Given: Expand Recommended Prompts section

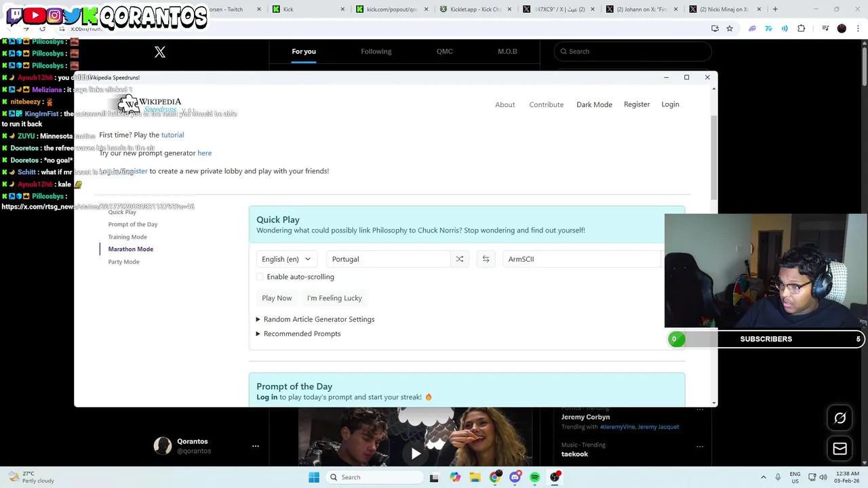Looking at the screenshot, I should [298, 333].
